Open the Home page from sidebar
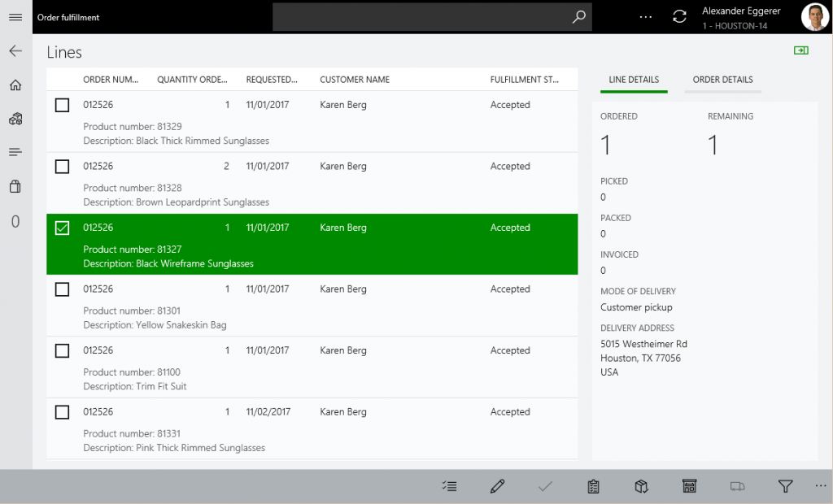Screen dimensions: 833x504 (x=15, y=85)
